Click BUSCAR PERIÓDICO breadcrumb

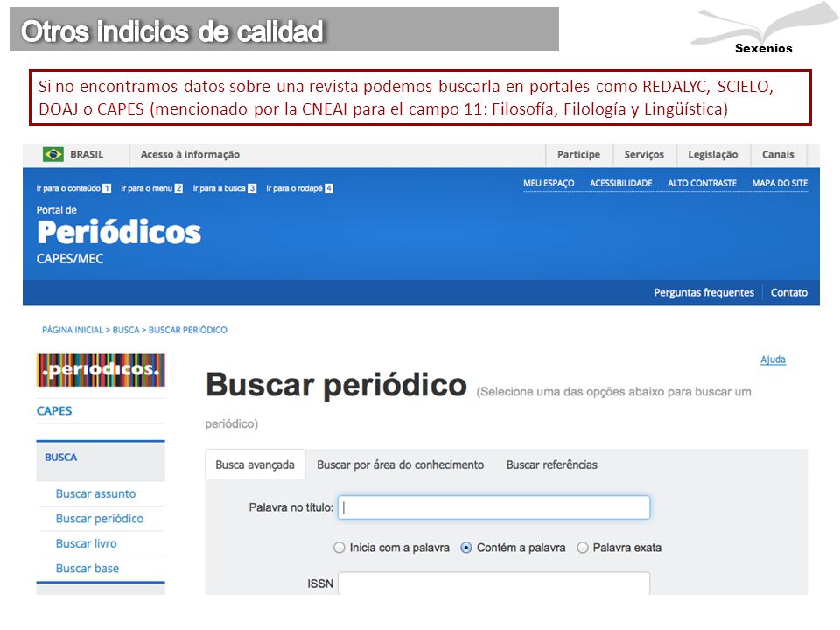point(187,330)
